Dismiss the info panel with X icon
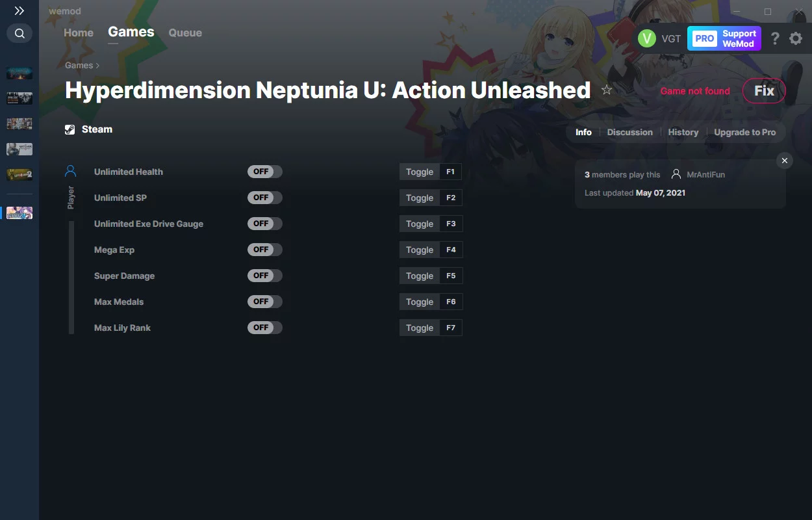Image resolution: width=812 pixels, height=520 pixels. (x=785, y=161)
